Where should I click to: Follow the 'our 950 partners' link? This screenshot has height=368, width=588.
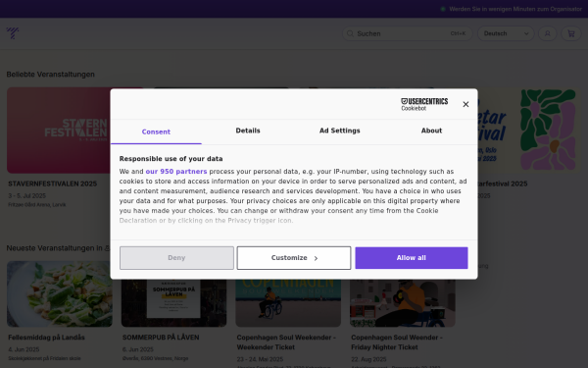click(x=176, y=172)
